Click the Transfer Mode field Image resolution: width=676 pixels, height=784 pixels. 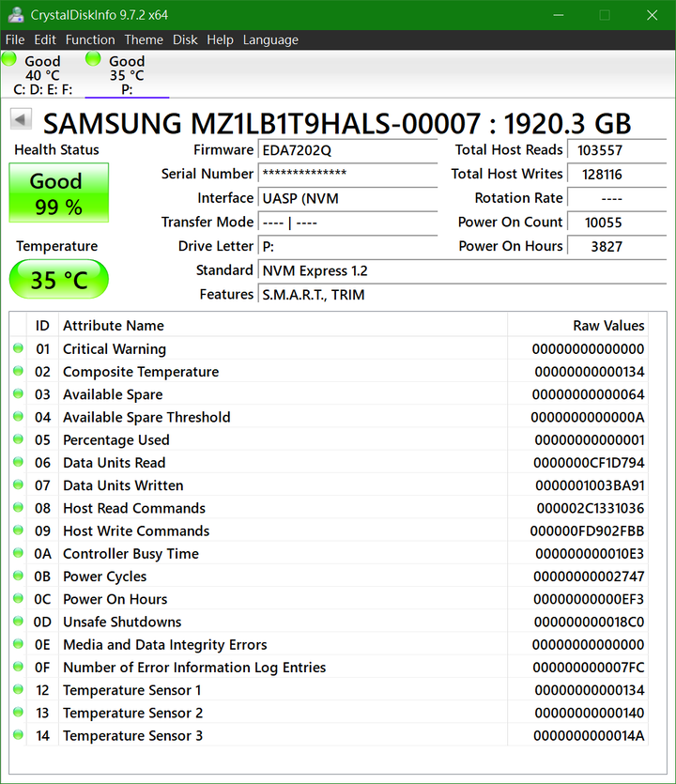tap(347, 222)
